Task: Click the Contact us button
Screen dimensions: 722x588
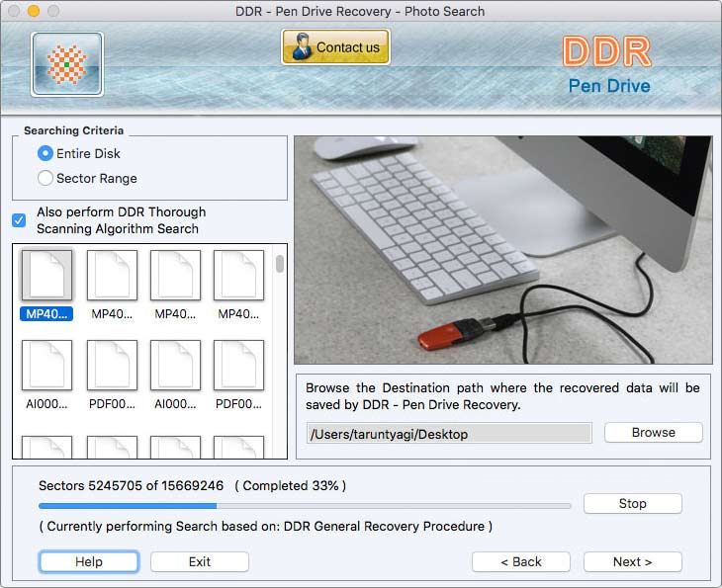Action: click(x=335, y=46)
